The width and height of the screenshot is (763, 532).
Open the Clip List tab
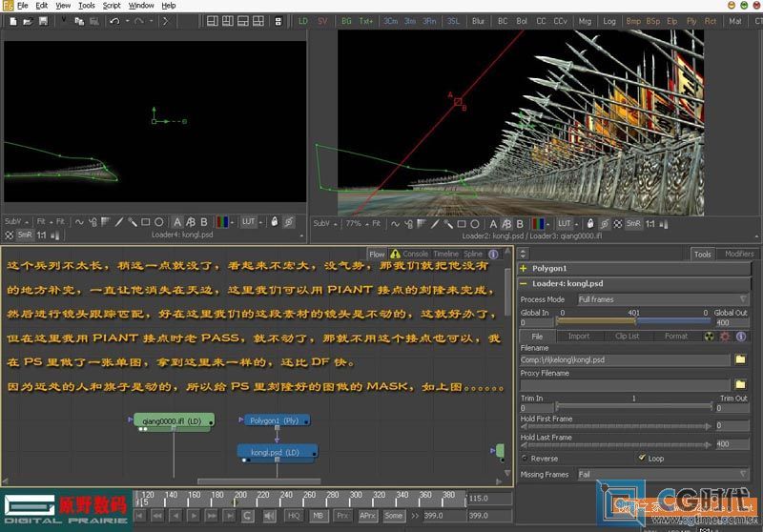[x=627, y=337]
